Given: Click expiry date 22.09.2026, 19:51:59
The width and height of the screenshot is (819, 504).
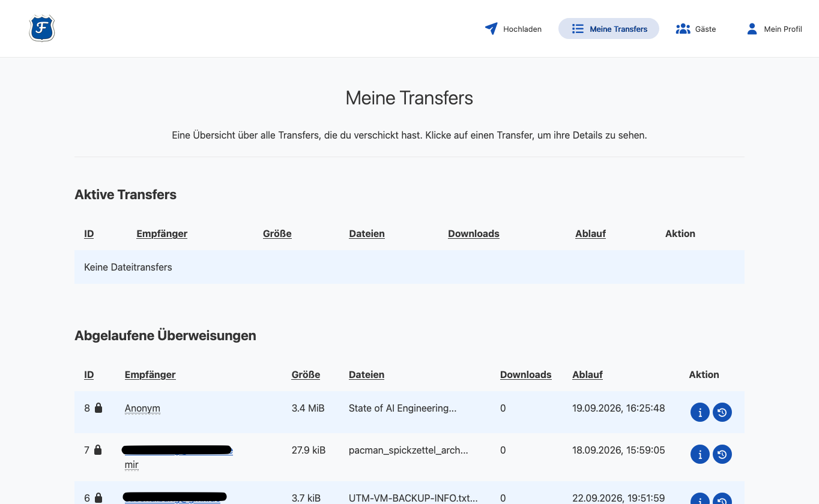Looking at the screenshot, I should (618, 497).
